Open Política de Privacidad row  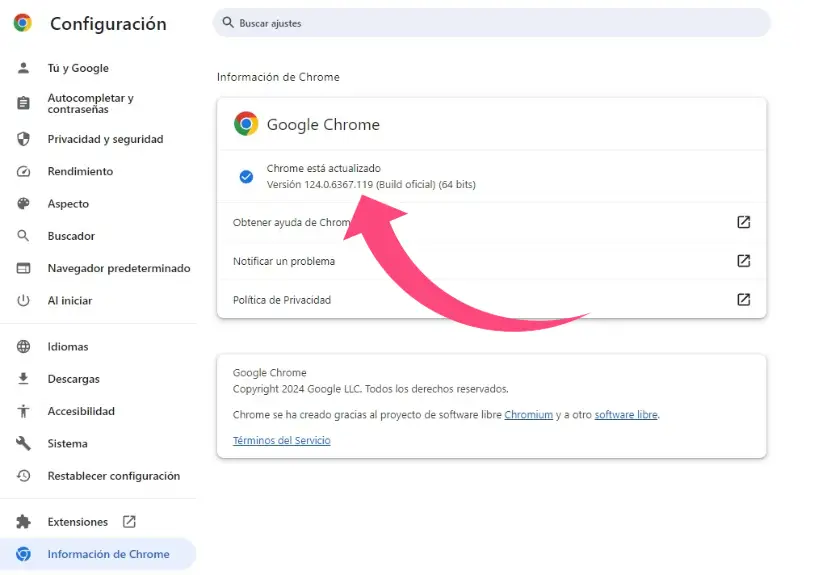click(x=492, y=300)
